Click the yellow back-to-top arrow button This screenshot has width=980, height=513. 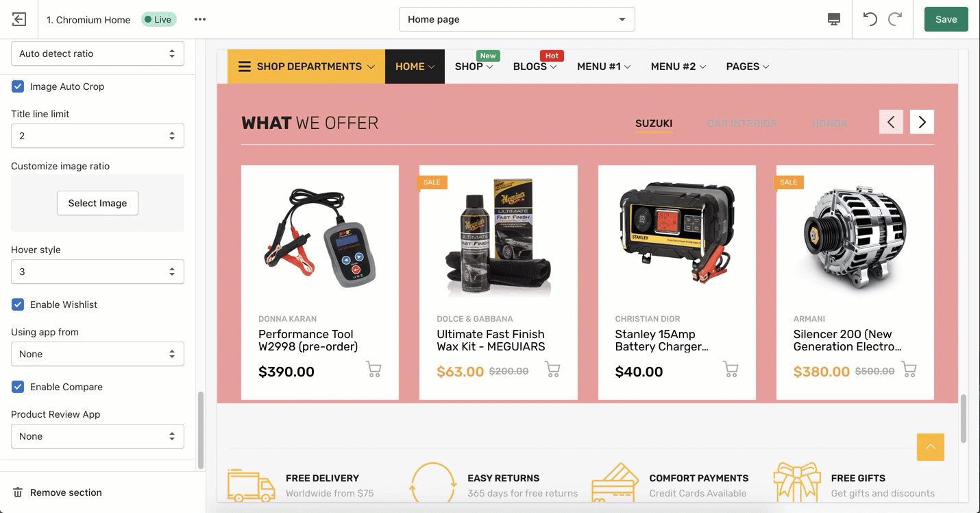(x=931, y=447)
